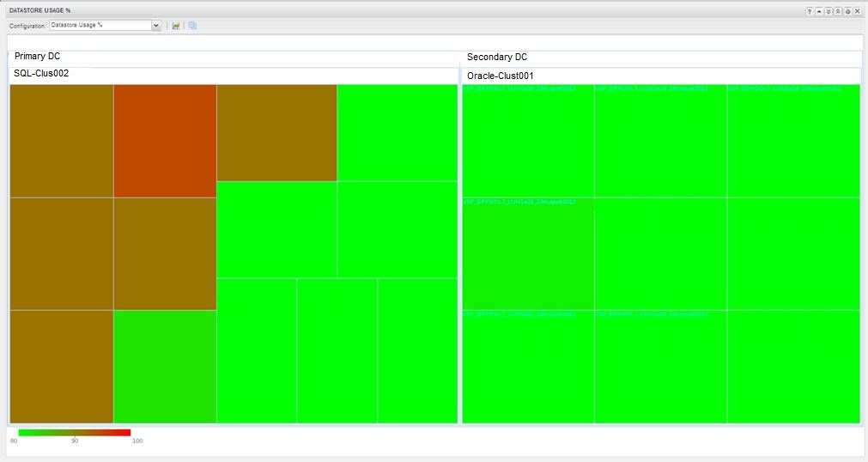
Task: Open the widget settings gear icon
Action: tap(847, 11)
